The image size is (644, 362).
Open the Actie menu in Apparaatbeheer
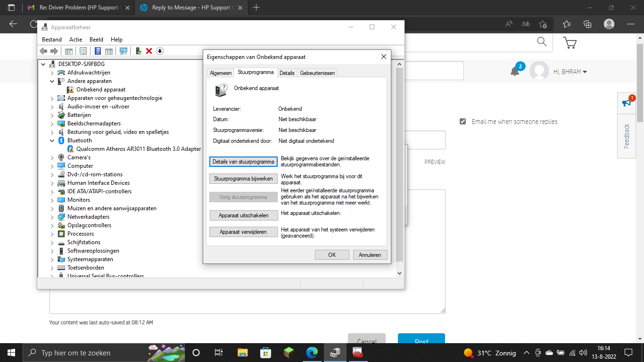coord(75,39)
